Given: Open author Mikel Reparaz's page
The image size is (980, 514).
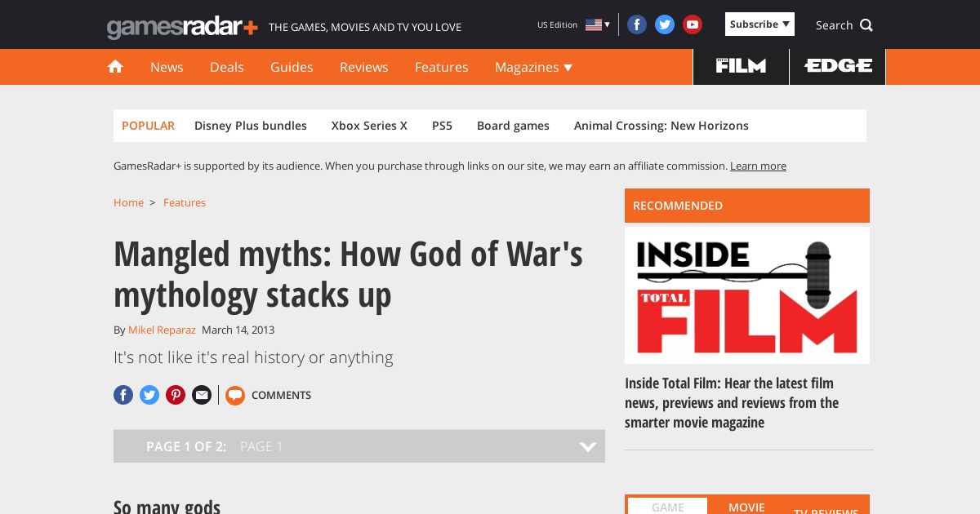Looking at the screenshot, I should (x=162, y=330).
